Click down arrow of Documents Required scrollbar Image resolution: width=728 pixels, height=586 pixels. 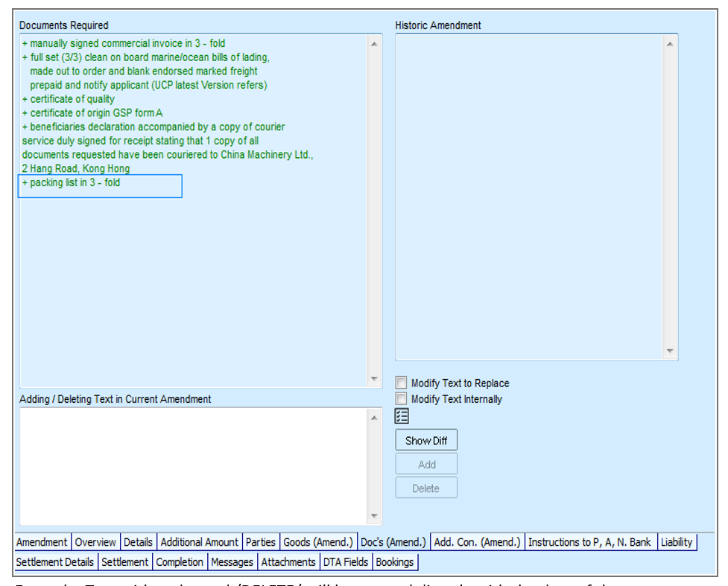click(374, 378)
